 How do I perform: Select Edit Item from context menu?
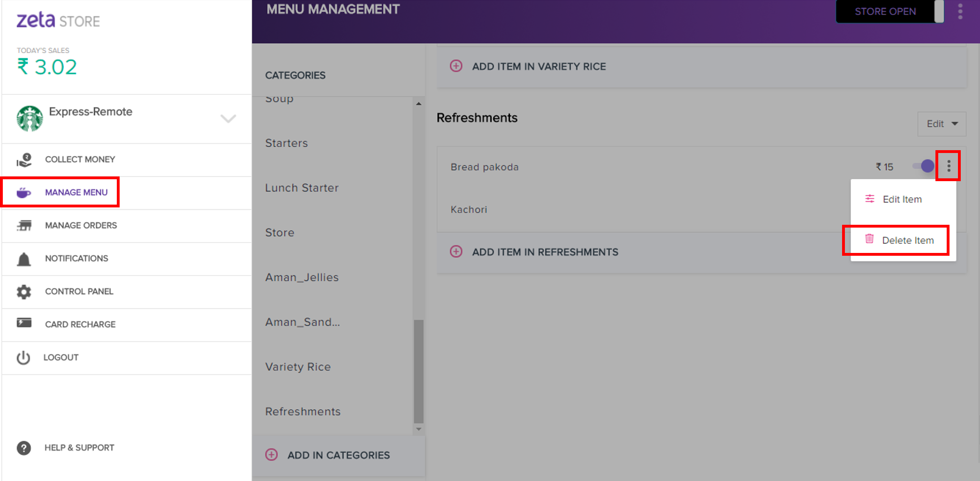click(903, 199)
